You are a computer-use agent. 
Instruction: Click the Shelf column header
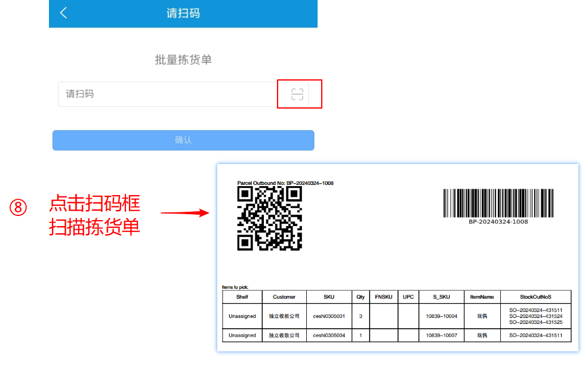pos(242,297)
